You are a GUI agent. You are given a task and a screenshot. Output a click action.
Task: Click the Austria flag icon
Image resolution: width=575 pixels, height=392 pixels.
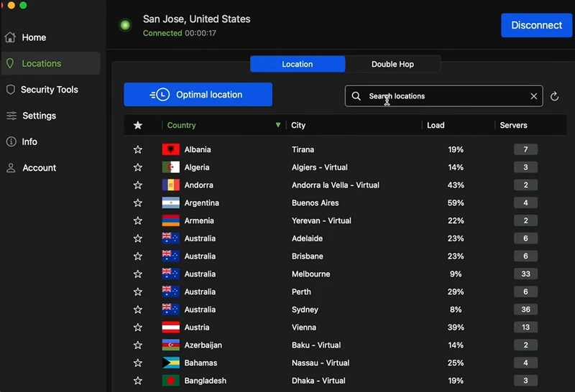171,327
